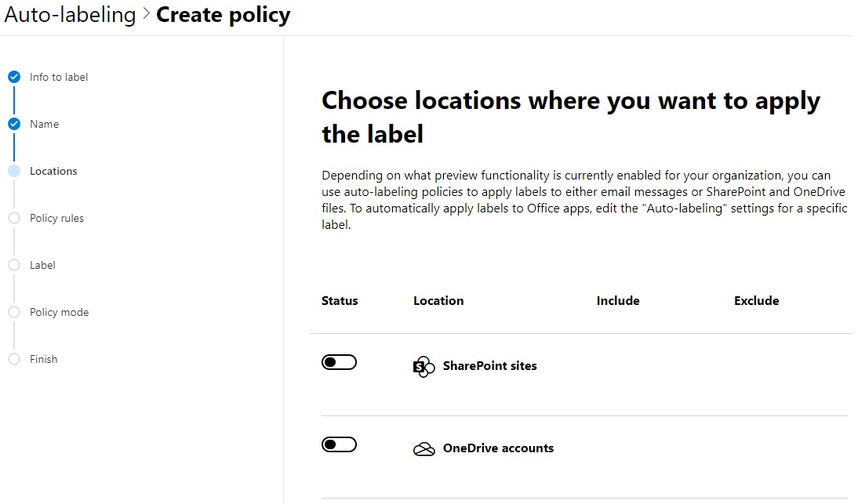Click the OneDrive accounts cloud icon
Viewport: 858px width, 504px height.
(x=424, y=449)
